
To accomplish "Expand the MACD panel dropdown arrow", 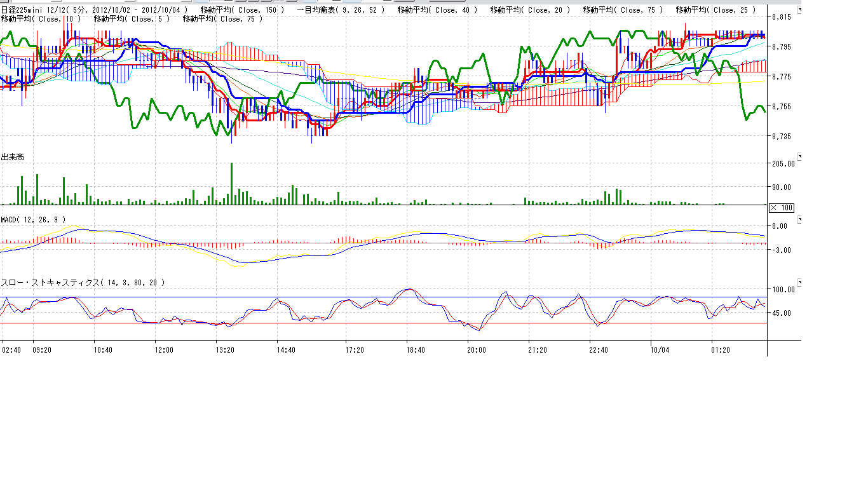I will click(799, 219).
